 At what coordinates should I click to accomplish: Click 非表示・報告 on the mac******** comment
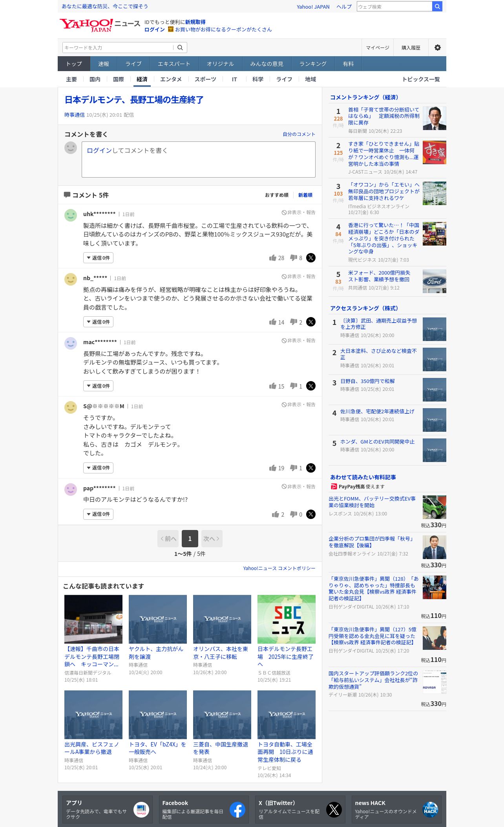point(298,341)
